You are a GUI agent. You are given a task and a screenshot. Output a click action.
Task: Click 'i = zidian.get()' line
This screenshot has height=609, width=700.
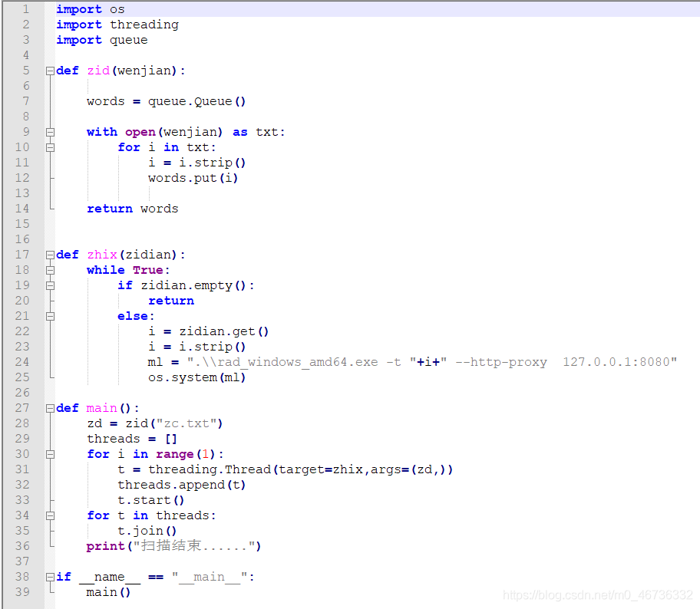(x=209, y=331)
